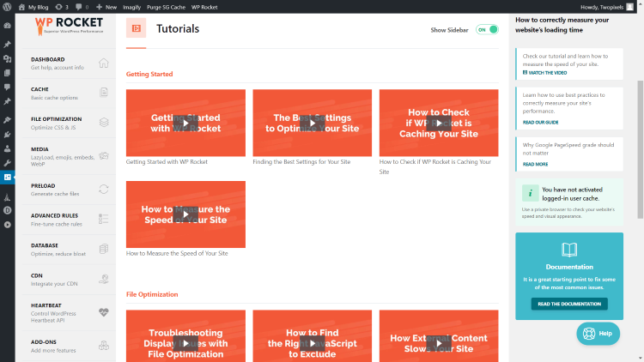This screenshot has width=644, height=362.
Task: Open the comments indicator in the admin bar
Action: coord(82,7)
